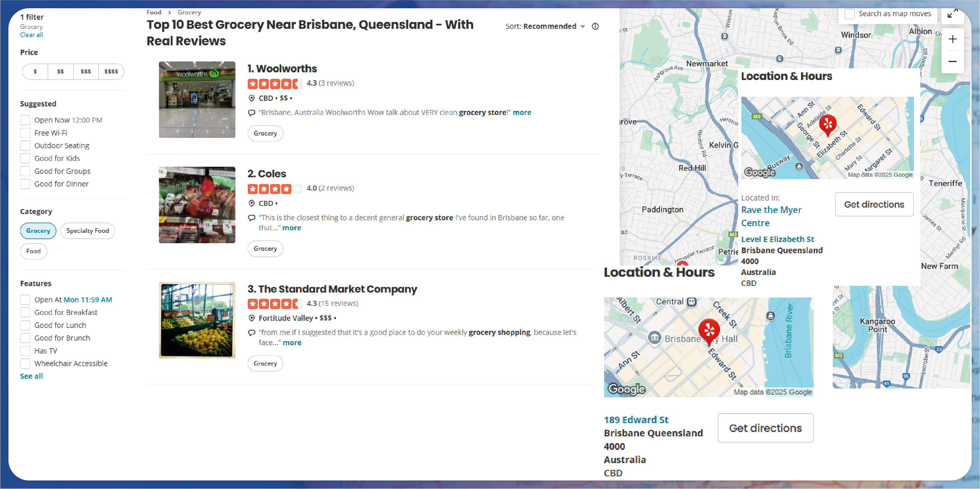Viewport: 980px width, 489px height.
Task: Enable Good for Groups filter
Action: [25, 171]
